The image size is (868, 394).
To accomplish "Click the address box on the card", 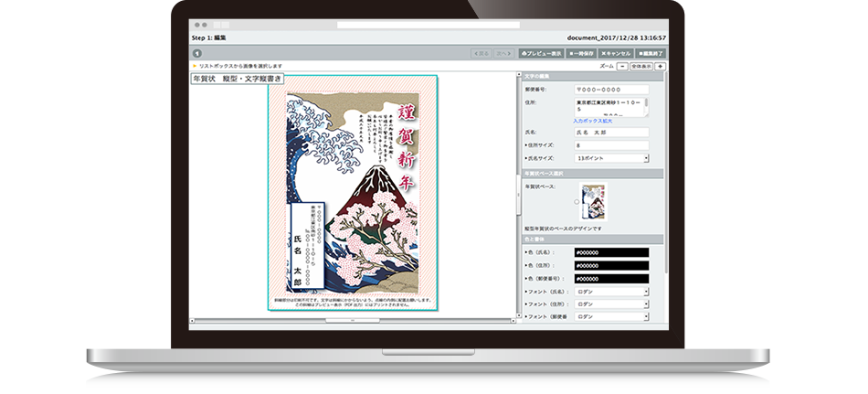I will click(x=308, y=246).
